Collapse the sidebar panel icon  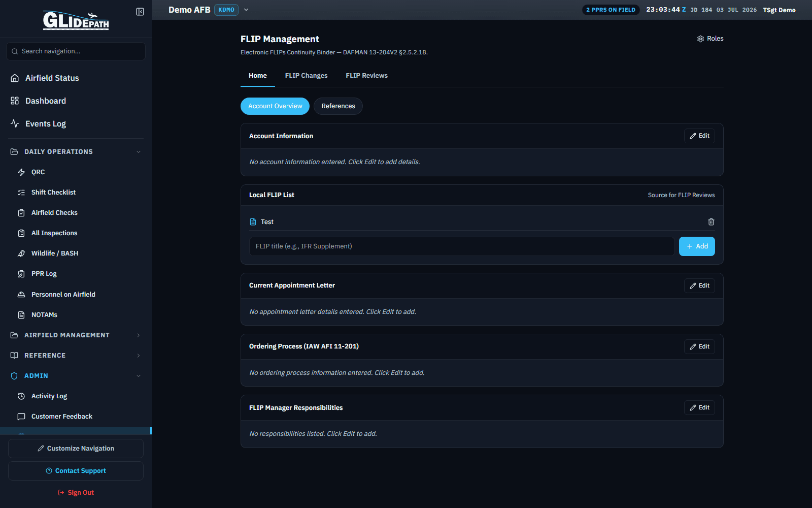(140, 12)
